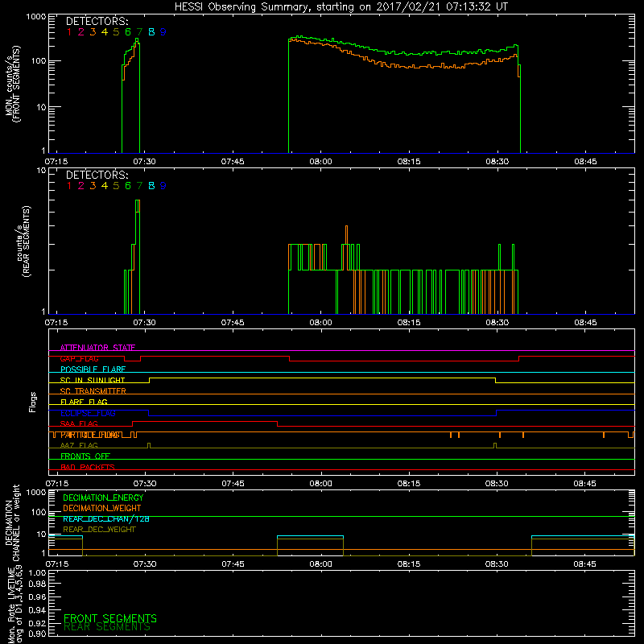Click yellow detector 4 in front segments legend
Screen dimensions: 644x644
(105, 32)
